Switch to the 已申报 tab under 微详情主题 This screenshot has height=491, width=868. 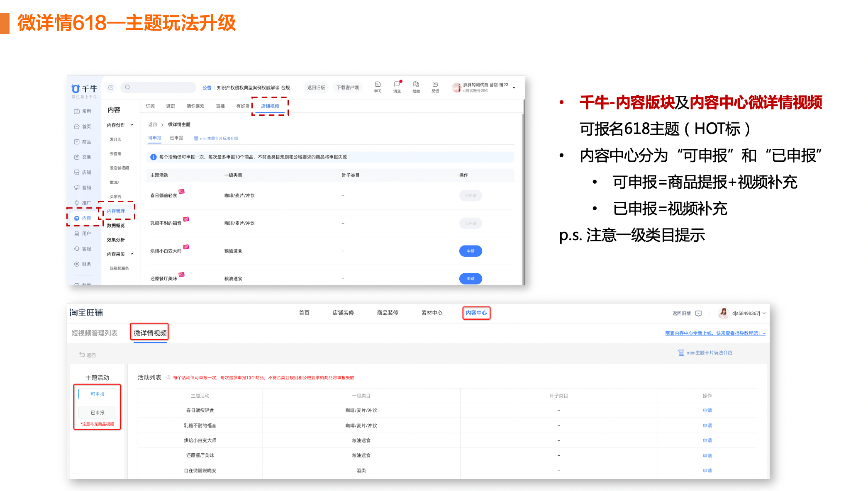click(176, 138)
